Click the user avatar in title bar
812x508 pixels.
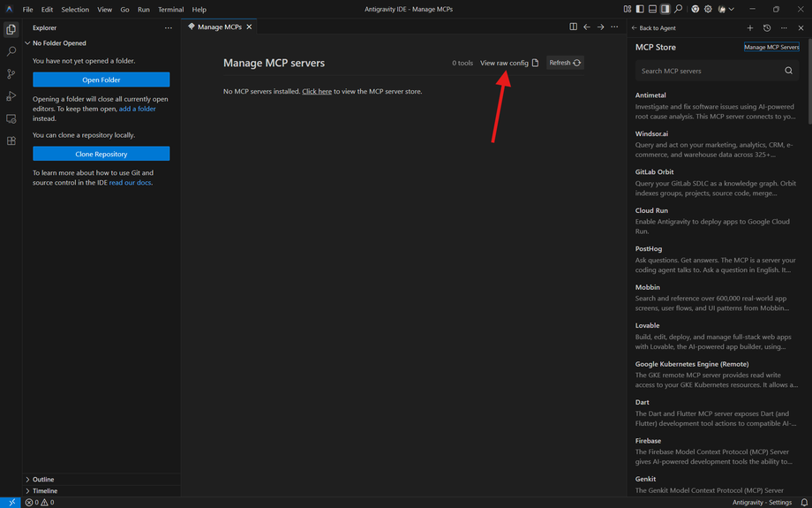(x=722, y=10)
